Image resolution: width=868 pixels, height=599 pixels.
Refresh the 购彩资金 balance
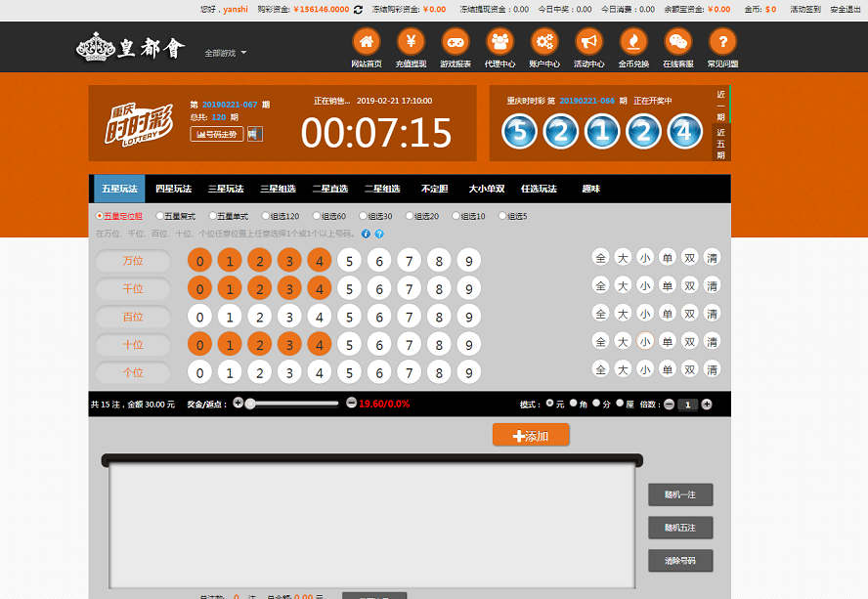tap(358, 9)
